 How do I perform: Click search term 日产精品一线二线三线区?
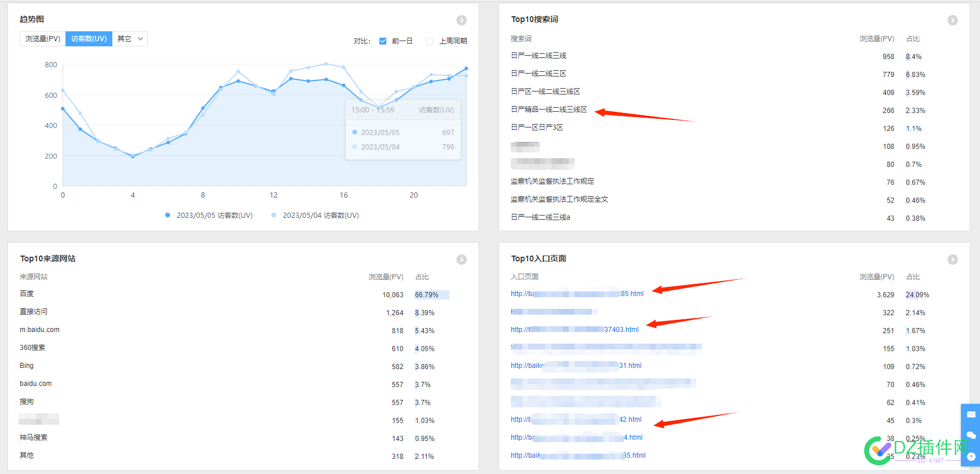point(548,110)
